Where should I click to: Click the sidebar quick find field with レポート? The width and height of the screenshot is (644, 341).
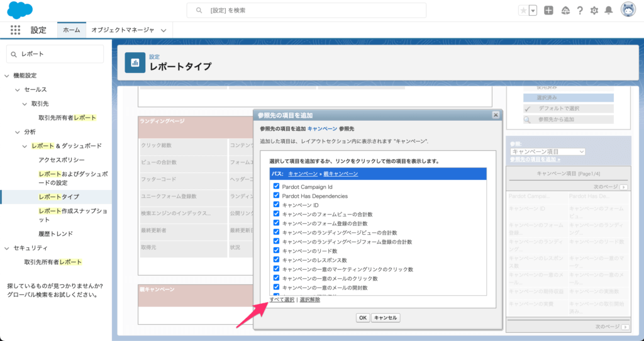click(55, 54)
